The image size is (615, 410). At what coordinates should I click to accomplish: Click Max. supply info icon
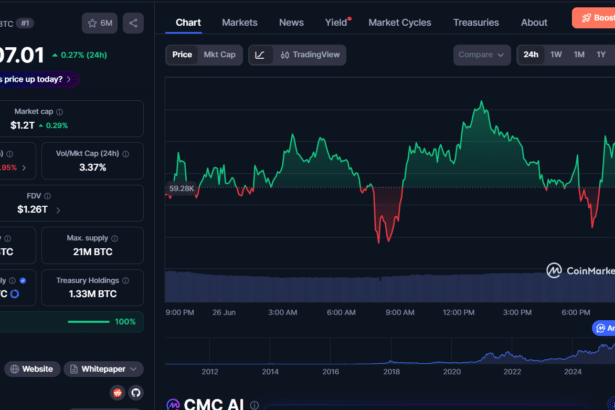115,239
